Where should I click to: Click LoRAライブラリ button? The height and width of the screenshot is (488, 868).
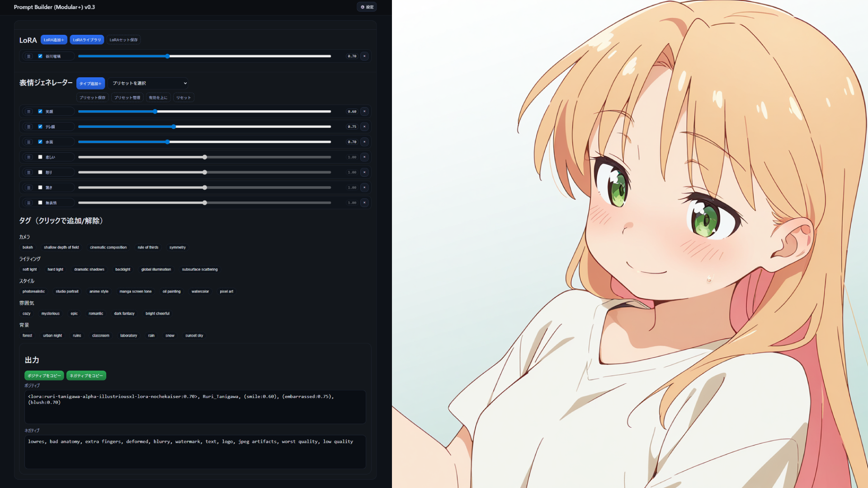click(x=87, y=40)
